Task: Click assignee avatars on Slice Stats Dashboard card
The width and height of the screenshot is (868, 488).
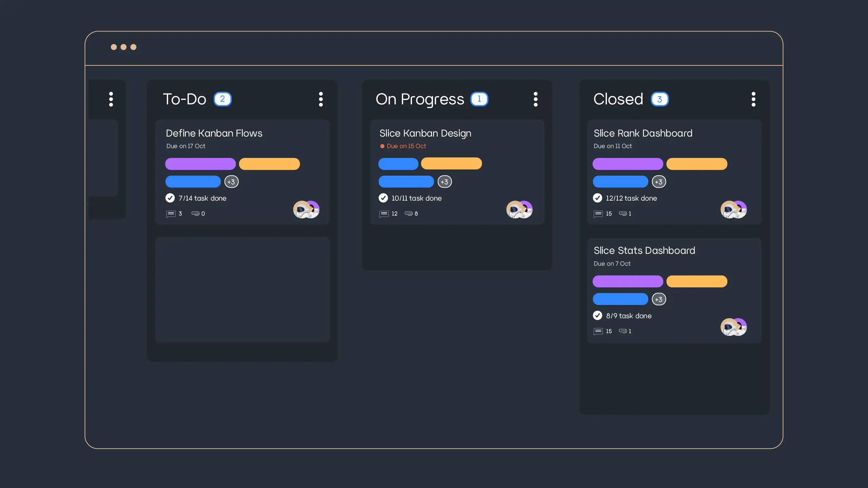Action: [734, 327]
